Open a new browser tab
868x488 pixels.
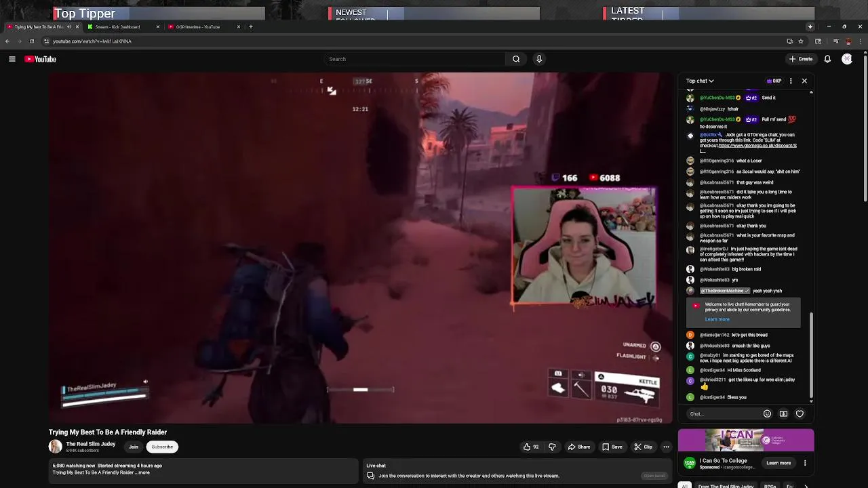(250, 27)
